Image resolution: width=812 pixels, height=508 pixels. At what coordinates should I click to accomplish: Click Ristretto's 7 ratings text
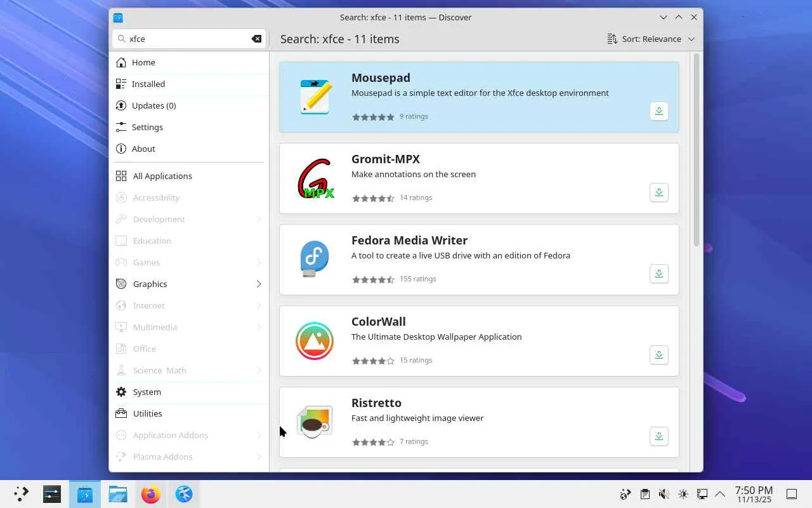point(414,441)
